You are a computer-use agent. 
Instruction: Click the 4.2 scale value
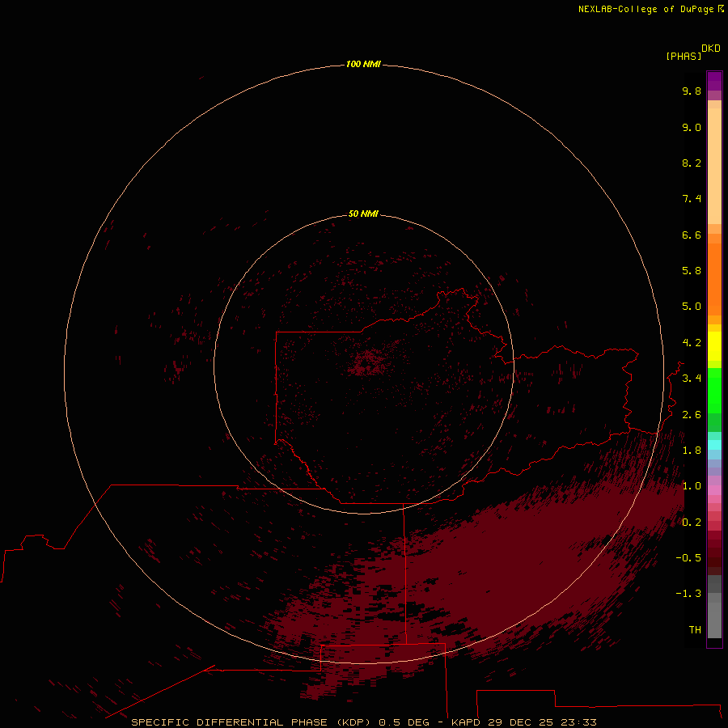692,343
